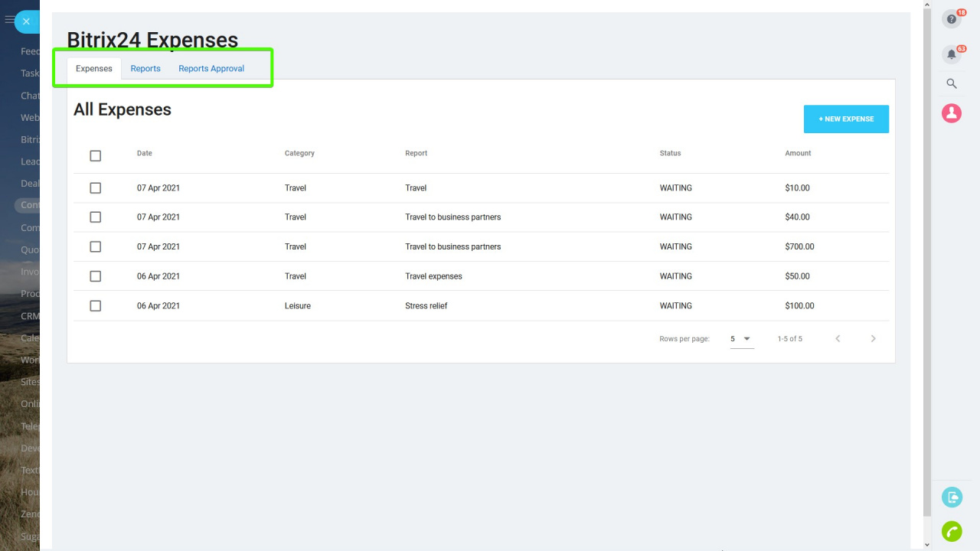Go to previous page arrow
980x551 pixels.
coord(838,338)
